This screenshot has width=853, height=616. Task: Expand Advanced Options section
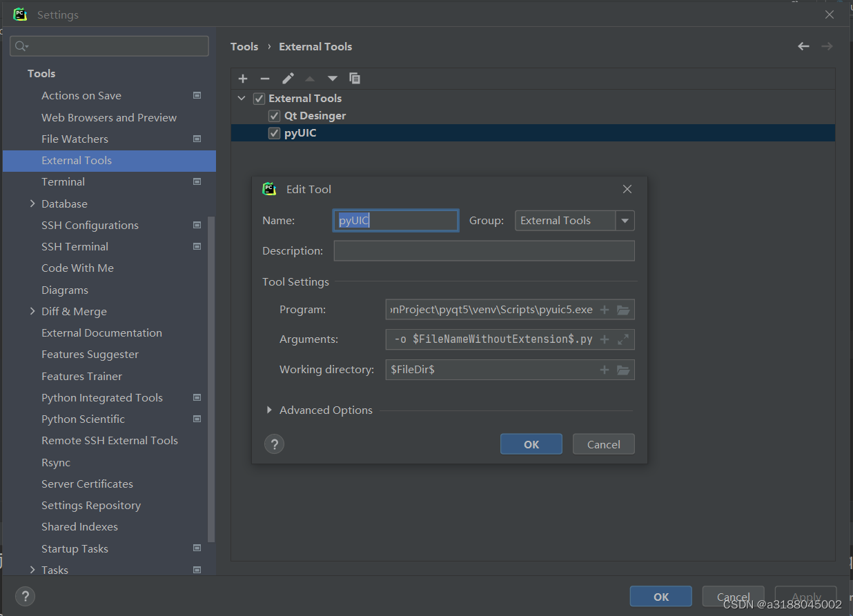point(269,410)
